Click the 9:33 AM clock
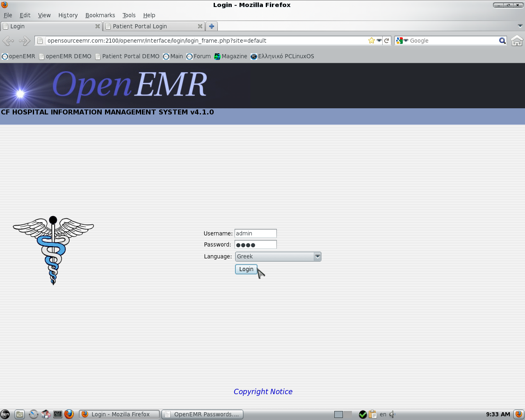 click(498, 414)
